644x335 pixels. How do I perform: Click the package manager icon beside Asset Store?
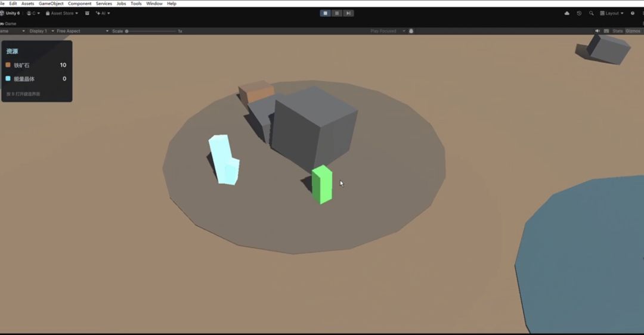[x=87, y=13]
